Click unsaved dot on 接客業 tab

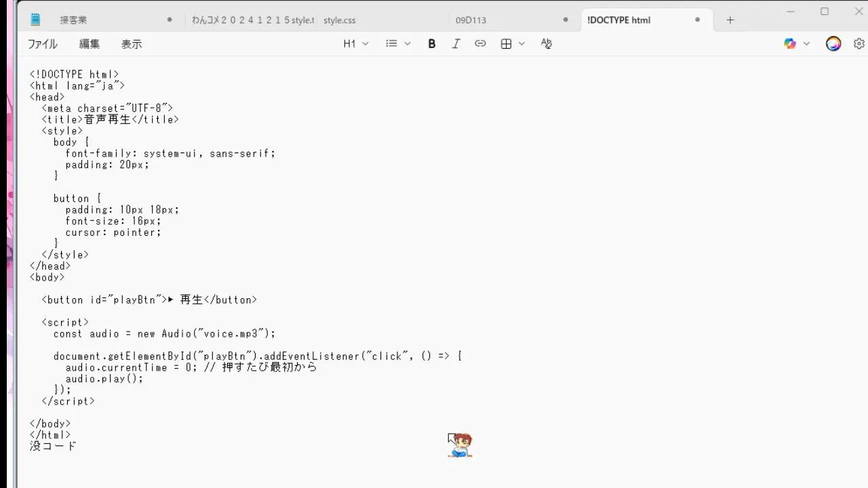(170, 20)
